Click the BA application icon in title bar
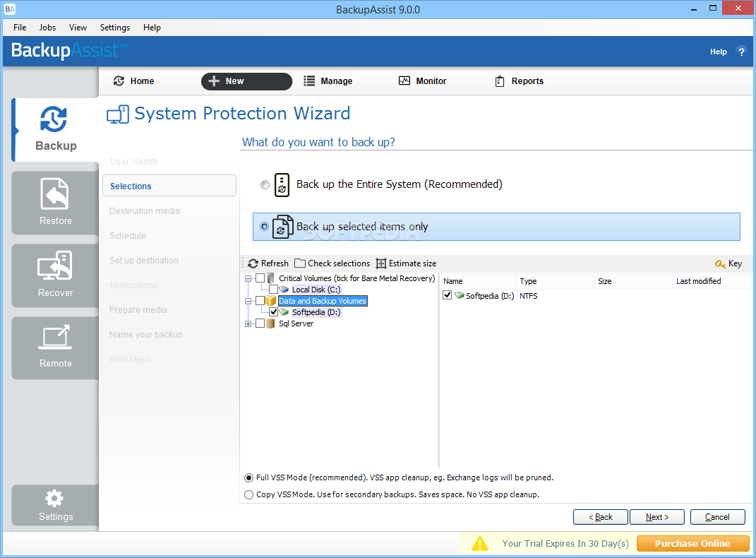 [10, 9]
